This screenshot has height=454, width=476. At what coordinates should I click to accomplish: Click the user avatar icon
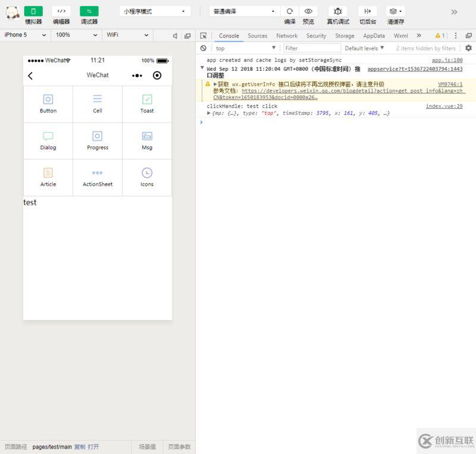pyautogui.click(x=12, y=12)
